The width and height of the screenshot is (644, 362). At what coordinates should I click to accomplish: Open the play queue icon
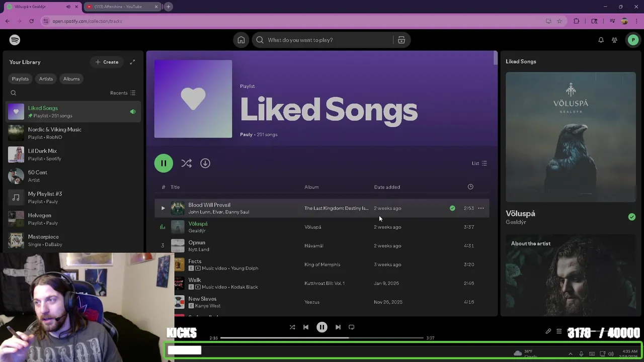tap(559, 331)
